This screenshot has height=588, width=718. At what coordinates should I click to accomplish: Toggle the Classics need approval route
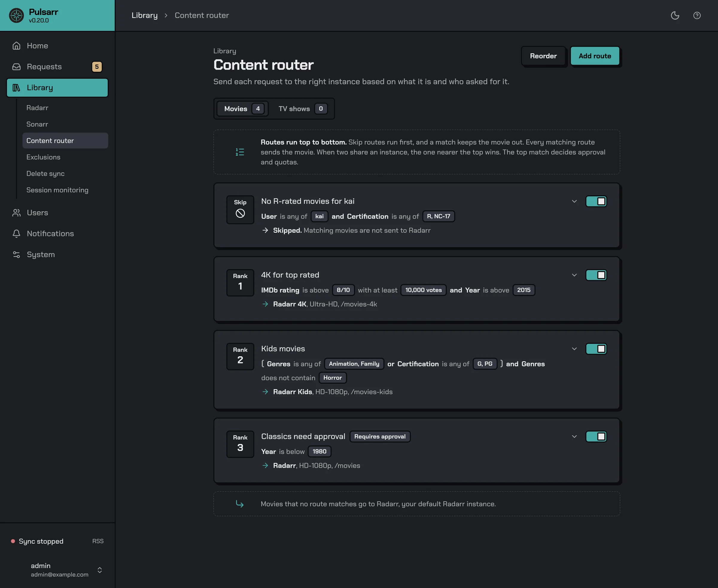(596, 437)
